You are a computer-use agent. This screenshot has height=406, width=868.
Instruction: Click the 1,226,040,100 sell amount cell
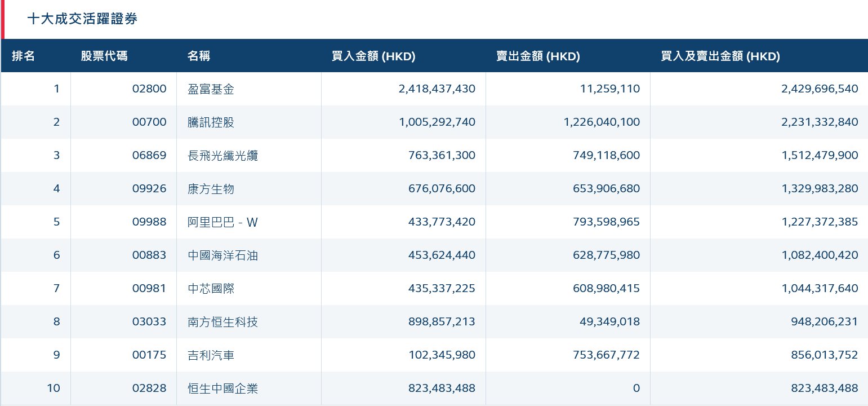[x=602, y=122]
